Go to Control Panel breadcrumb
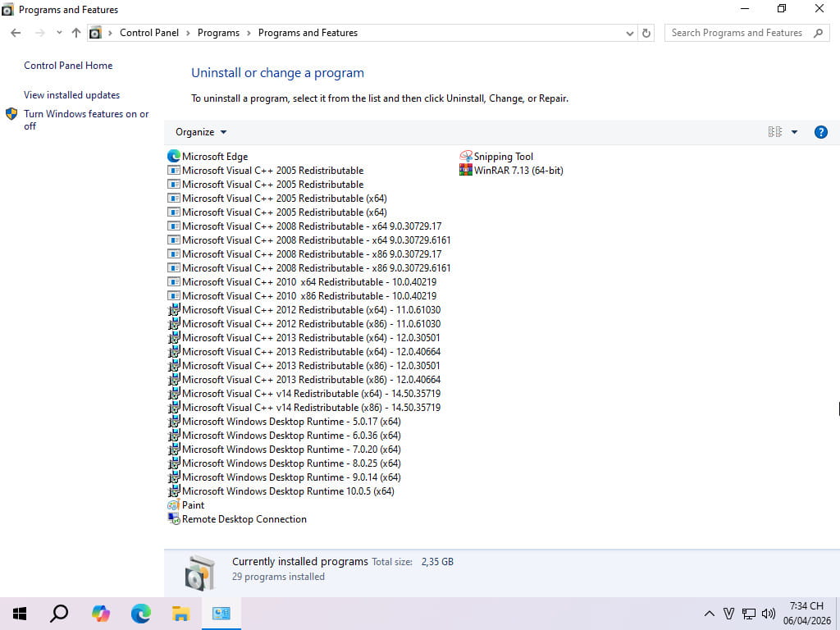Viewport: 840px width, 630px height. [x=149, y=33]
